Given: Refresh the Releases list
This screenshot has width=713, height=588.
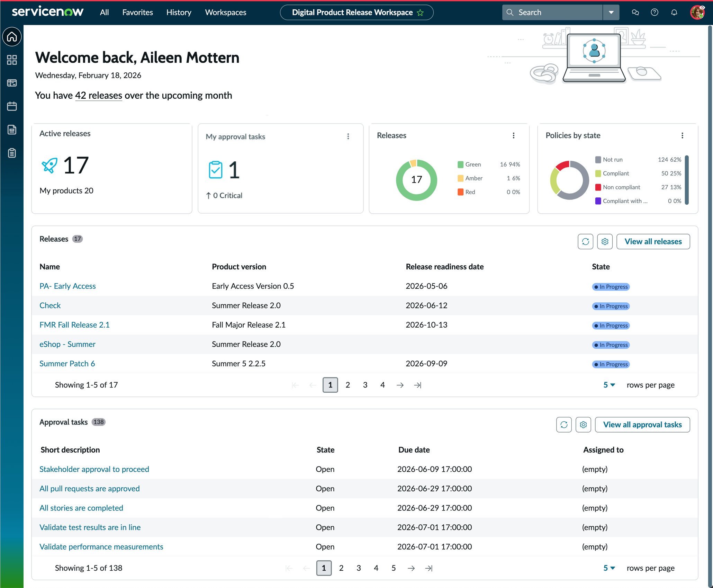Looking at the screenshot, I should 586,242.
